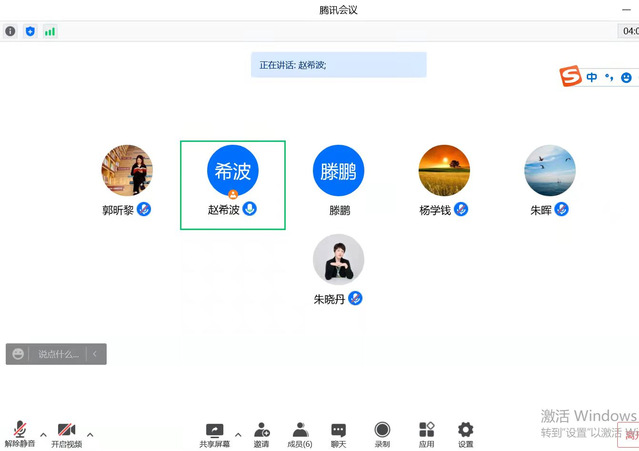The image size is (639, 451).
Task: Turn on camera with 开启视频
Action: (x=67, y=432)
